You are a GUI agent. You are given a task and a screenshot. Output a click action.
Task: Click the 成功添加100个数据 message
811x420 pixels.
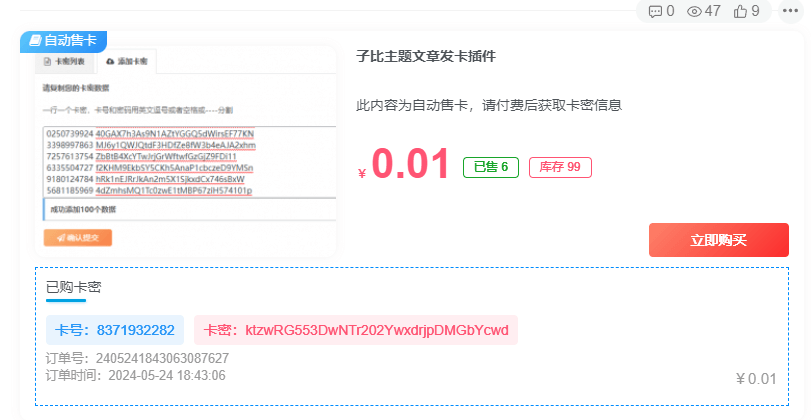pos(83,209)
